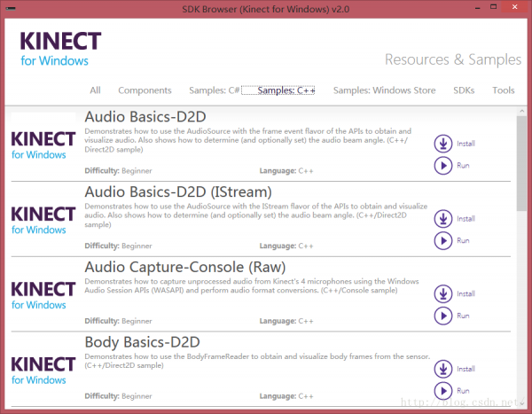Click Kinect thumbnail beside Audio Basics-D2D (IStream)
The height and width of the screenshot is (414, 532).
pos(43,220)
